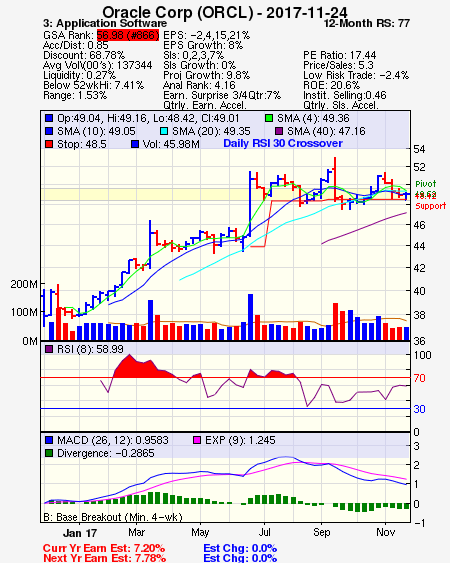Click the red Stop legend swatch
The width and height of the screenshot is (450, 563).
49,144
